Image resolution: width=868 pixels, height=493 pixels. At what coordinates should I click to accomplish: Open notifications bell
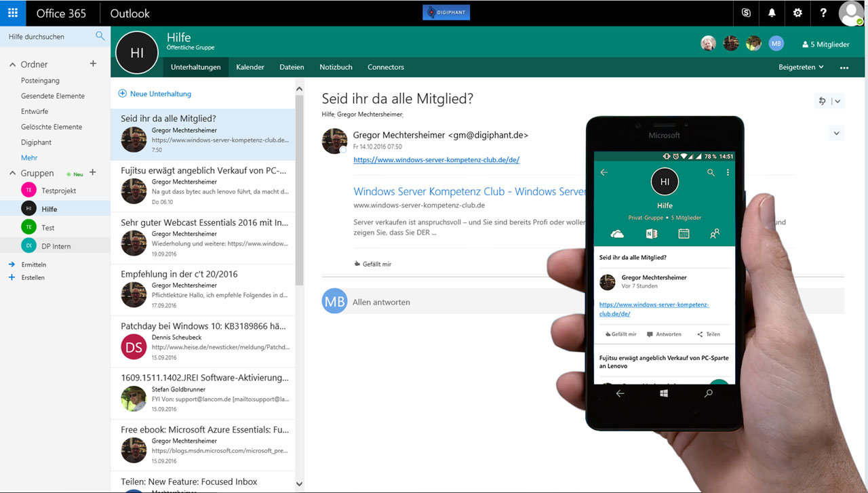772,13
